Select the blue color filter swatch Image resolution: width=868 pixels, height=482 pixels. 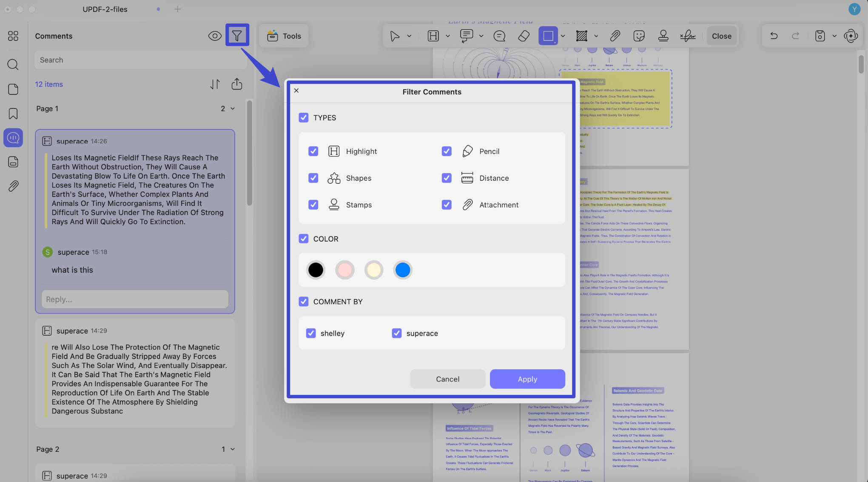click(x=402, y=270)
